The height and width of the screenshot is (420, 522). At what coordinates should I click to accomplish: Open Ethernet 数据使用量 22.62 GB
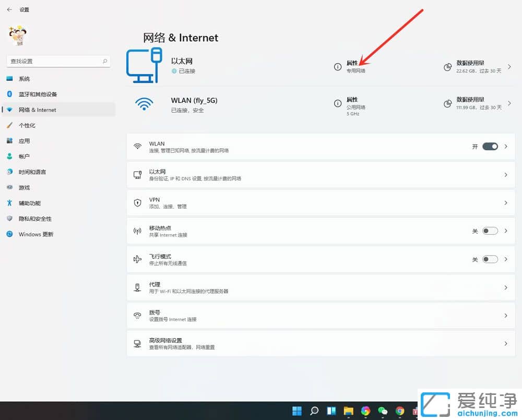tap(479, 67)
